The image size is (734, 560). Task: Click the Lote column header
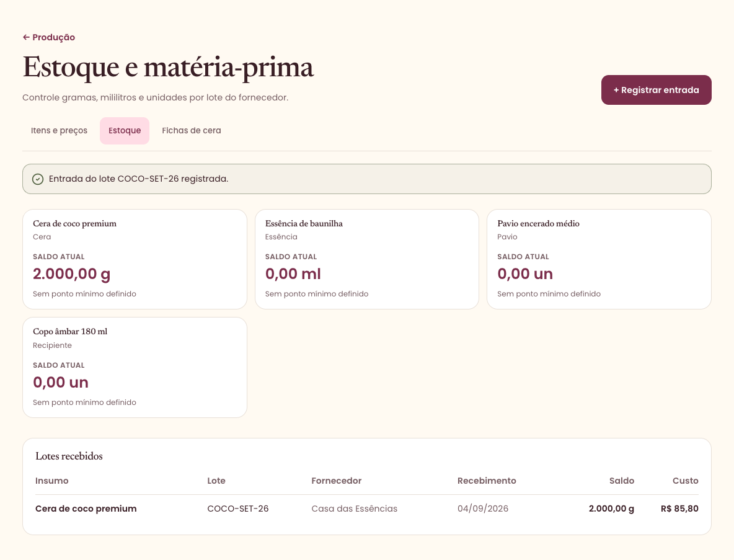(216, 481)
